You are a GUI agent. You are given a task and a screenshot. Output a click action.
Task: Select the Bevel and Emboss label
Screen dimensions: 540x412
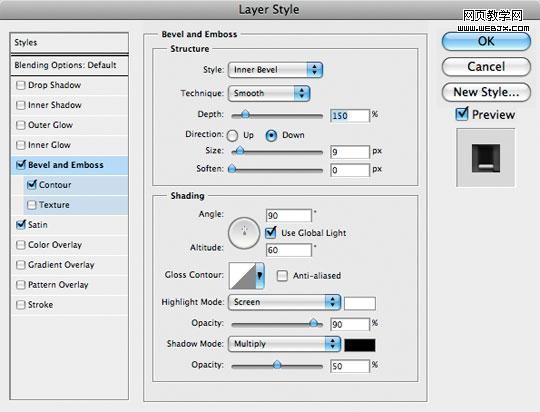66,165
